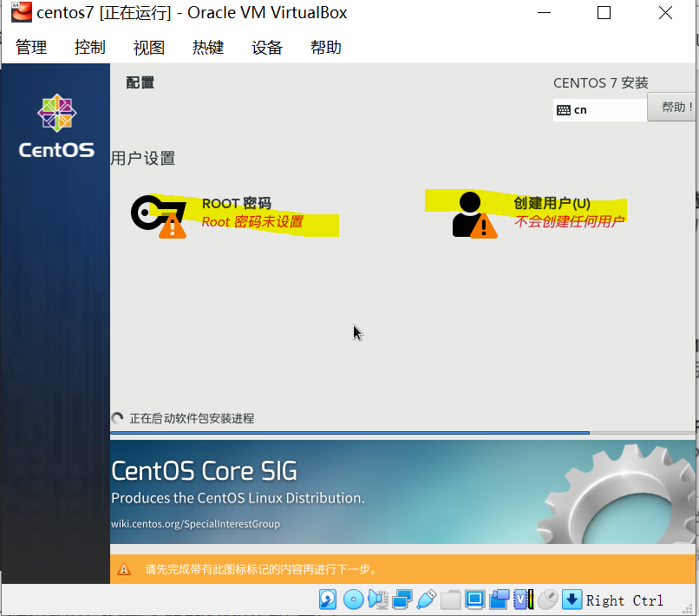
Task: Open the USB devices status icon
Action: click(x=427, y=600)
